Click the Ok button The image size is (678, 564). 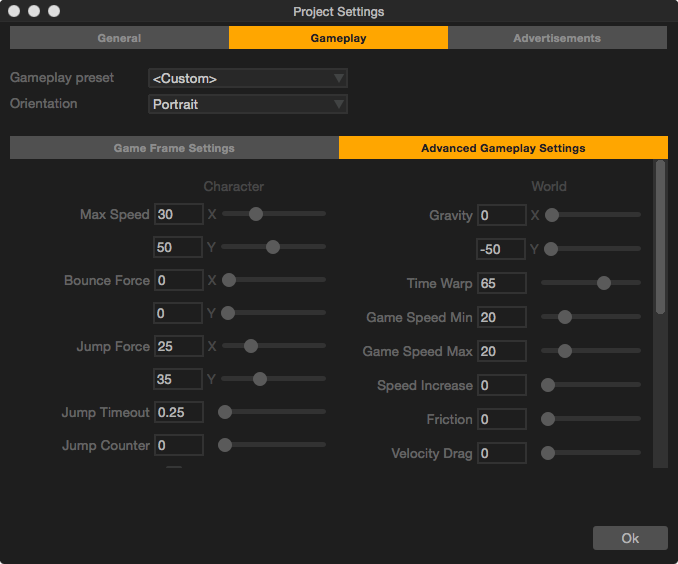pyautogui.click(x=630, y=538)
